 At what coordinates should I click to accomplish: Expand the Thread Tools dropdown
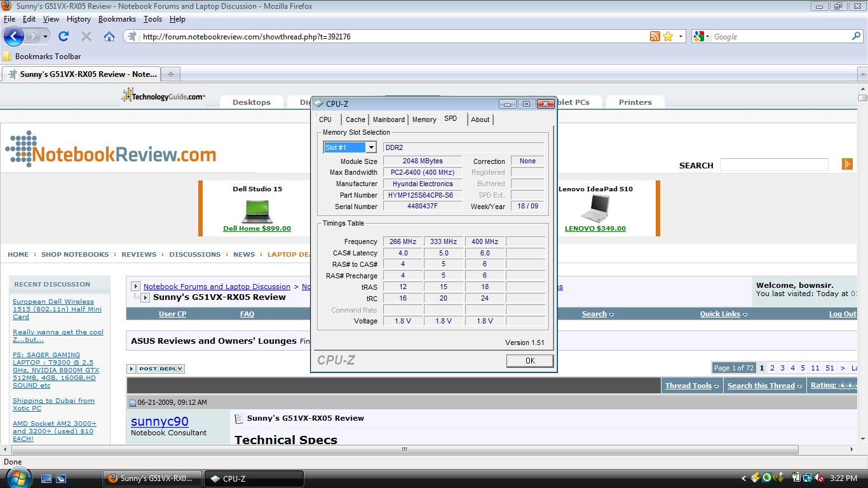(x=692, y=386)
